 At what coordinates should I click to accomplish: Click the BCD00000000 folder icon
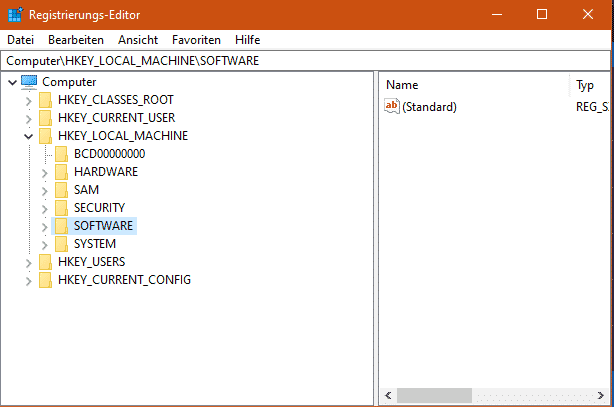pyautogui.click(x=61, y=154)
